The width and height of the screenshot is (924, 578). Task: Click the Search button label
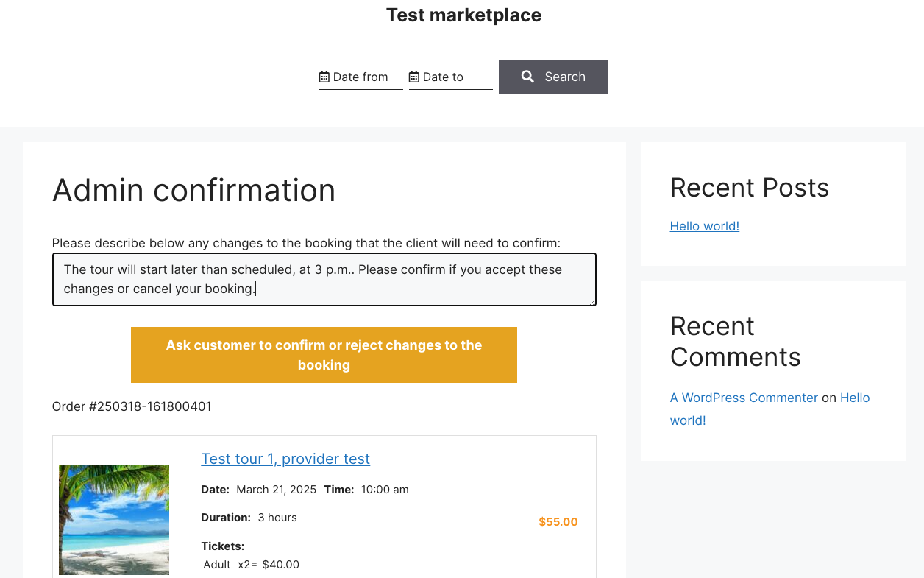pyautogui.click(x=565, y=77)
